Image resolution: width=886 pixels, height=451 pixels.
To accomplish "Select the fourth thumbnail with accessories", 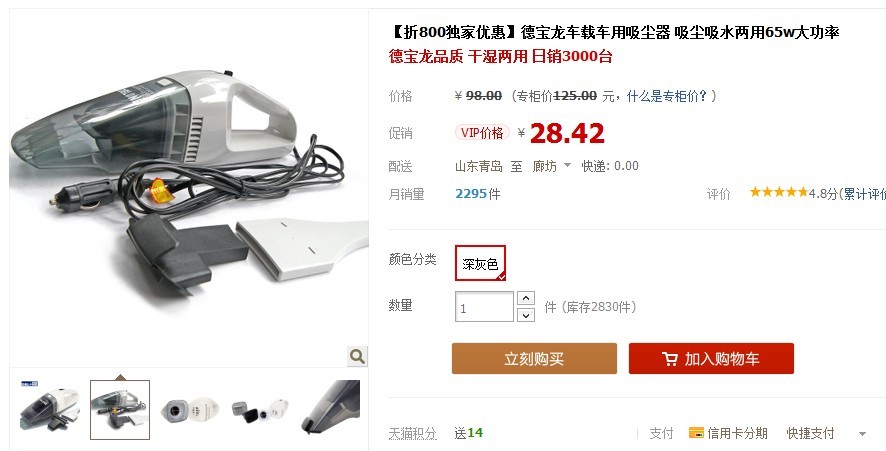I will [260, 410].
